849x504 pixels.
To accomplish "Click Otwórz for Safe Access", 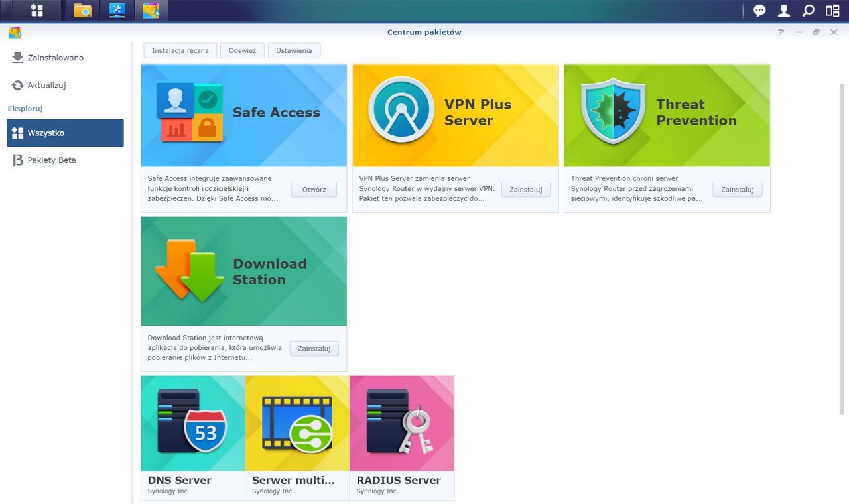I will pos(314,189).
